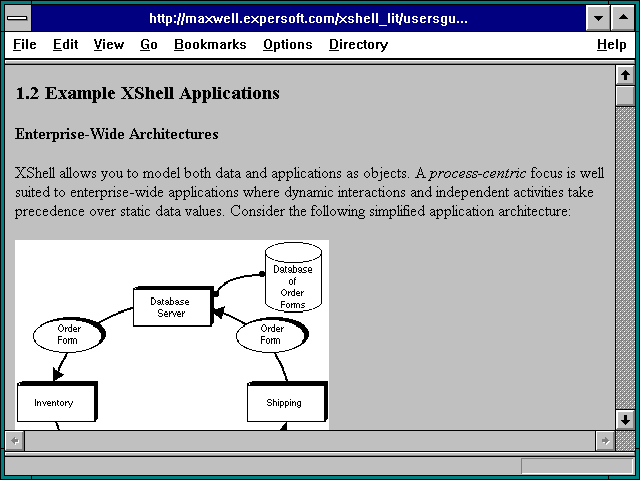This screenshot has width=640, height=480.
Task: Click the vertical scrollbar thumb
Action: click(x=625, y=96)
